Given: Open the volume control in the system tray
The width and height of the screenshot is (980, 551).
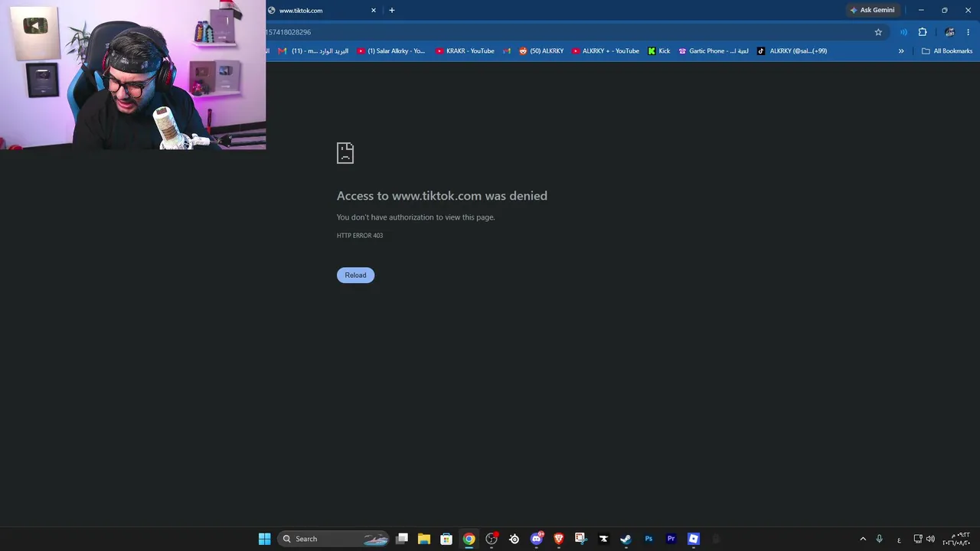Looking at the screenshot, I should pyautogui.click(x=930, y=539).
